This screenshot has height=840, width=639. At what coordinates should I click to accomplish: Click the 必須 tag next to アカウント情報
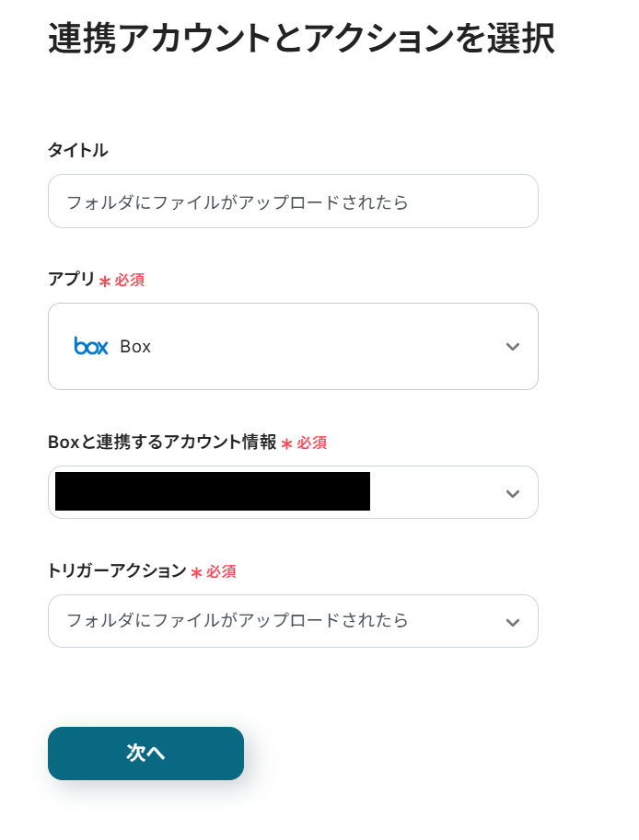312,443
